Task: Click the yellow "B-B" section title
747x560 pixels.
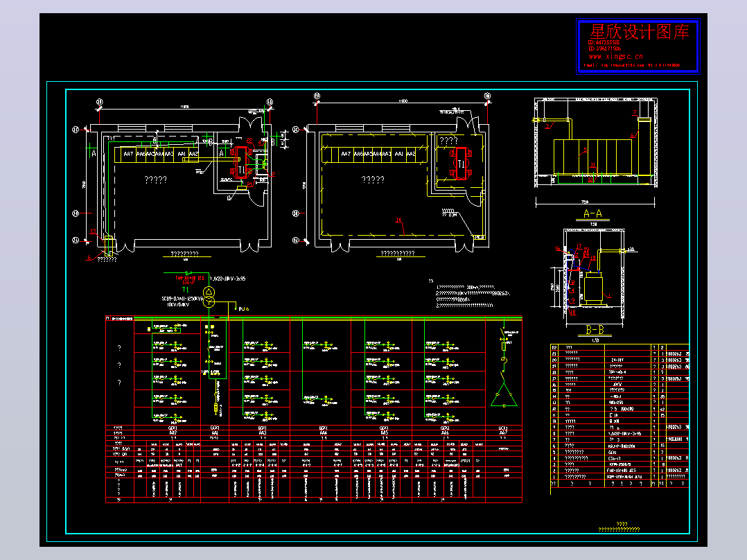Action: [x=595, y=330]
